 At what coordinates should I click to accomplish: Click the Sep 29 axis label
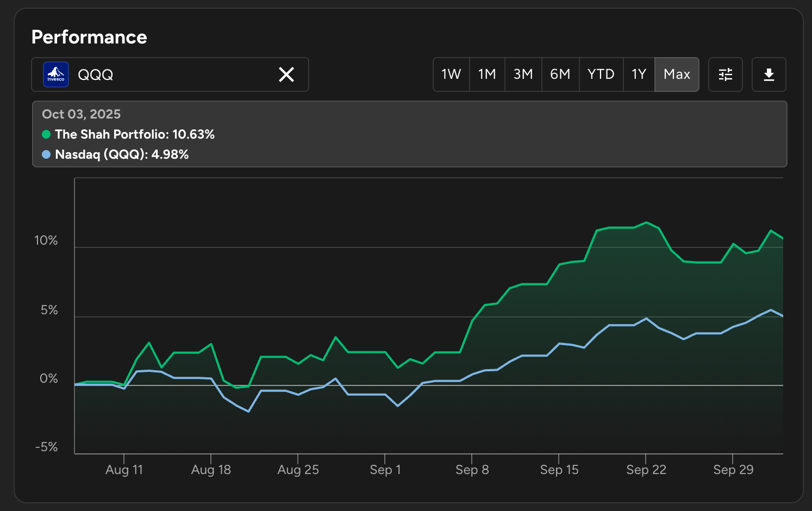(x=733, y=470)
